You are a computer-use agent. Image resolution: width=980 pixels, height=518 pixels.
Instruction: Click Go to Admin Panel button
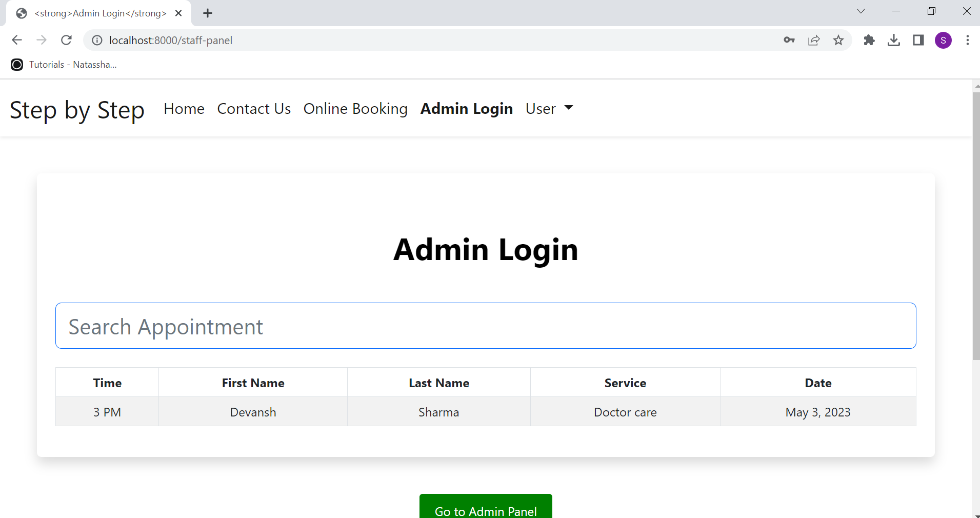coord(486,506)
